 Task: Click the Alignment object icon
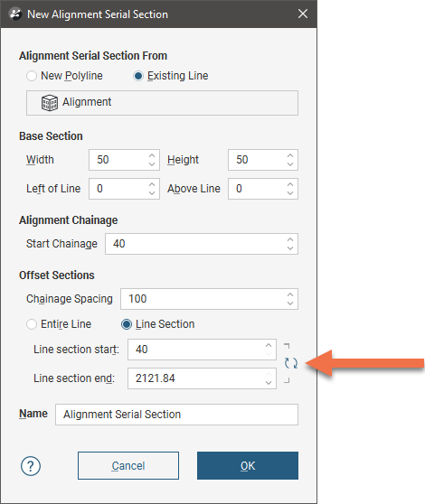point(50,103)
